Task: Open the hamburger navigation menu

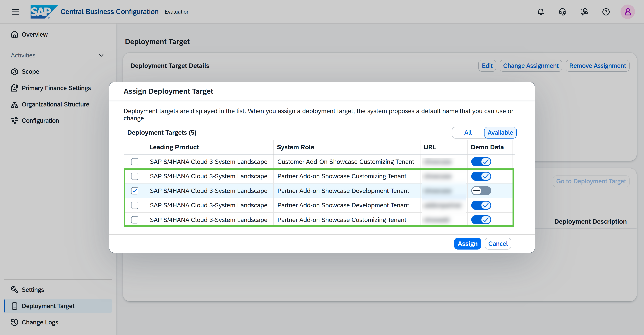Action: click(15, 12)
